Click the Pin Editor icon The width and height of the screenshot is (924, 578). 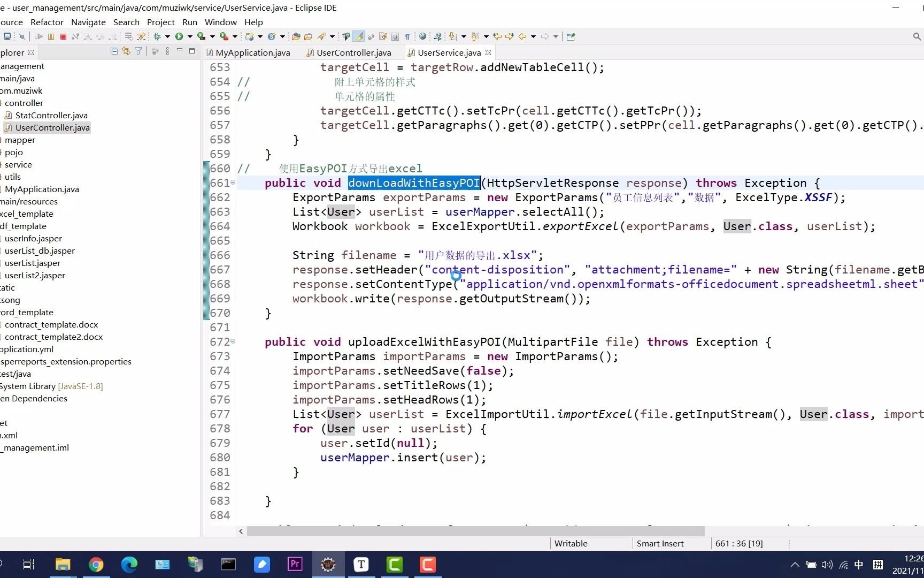point(571,36)
